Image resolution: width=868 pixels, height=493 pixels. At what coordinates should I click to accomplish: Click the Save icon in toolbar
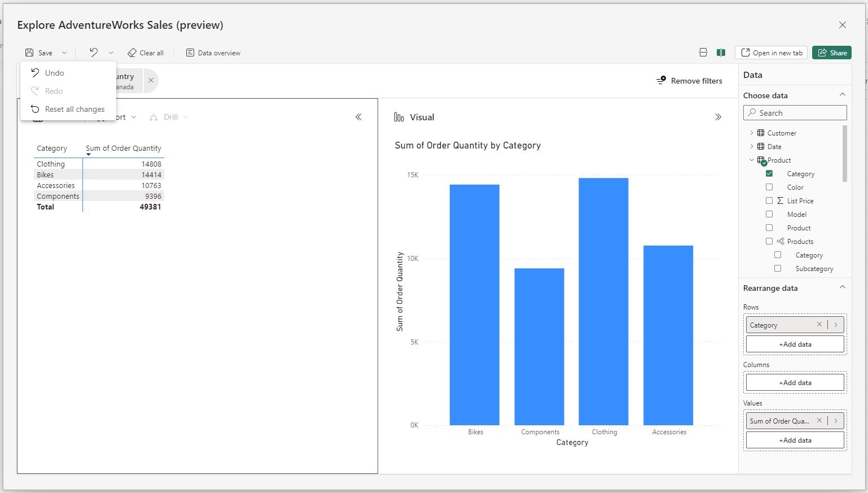point(30,53)
